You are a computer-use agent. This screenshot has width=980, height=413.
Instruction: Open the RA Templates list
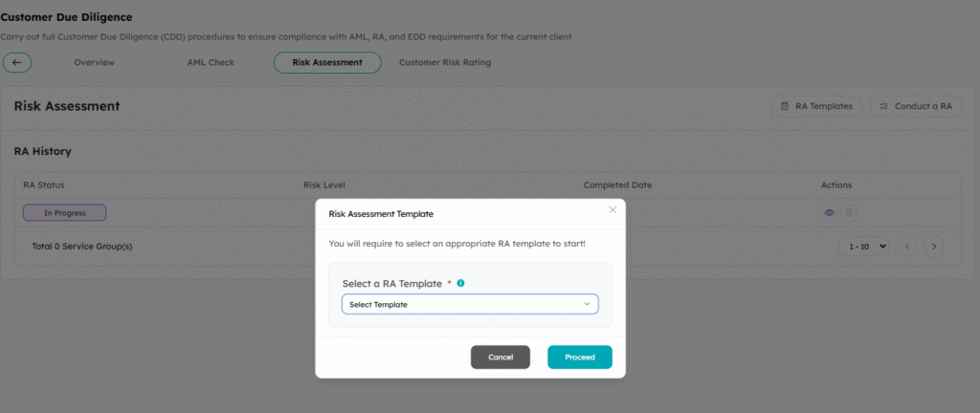coord(816,106)
